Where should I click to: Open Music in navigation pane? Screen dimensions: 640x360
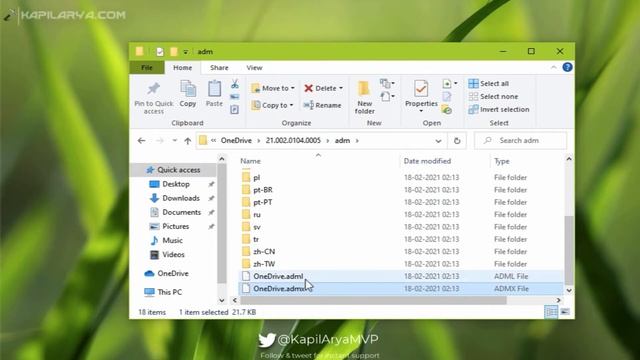tap(172, 240)
